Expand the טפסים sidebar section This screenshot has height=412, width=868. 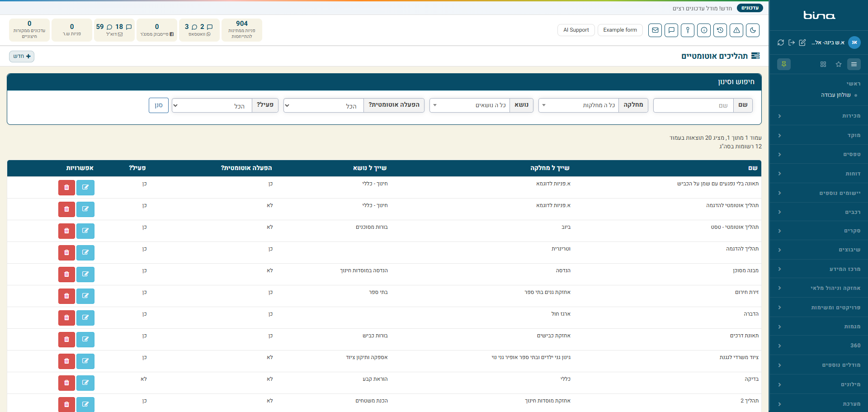819,154
